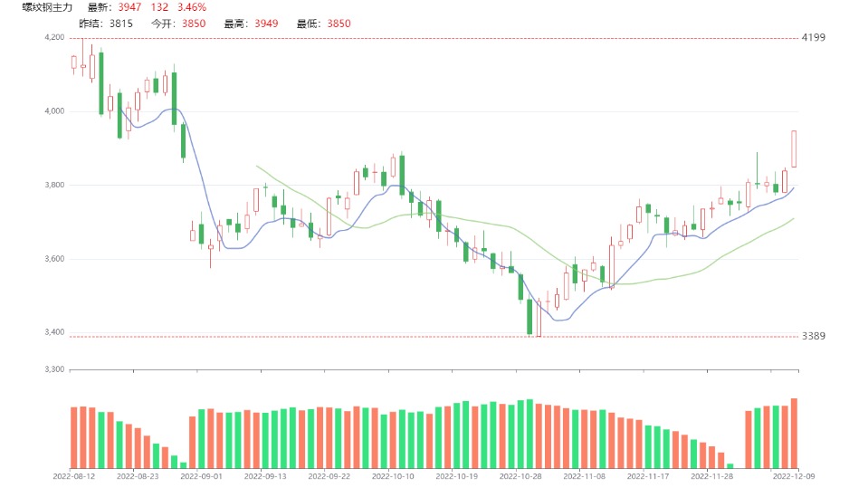
Task: Click the latest price value 3947
Action: click(x=130, y=7)
